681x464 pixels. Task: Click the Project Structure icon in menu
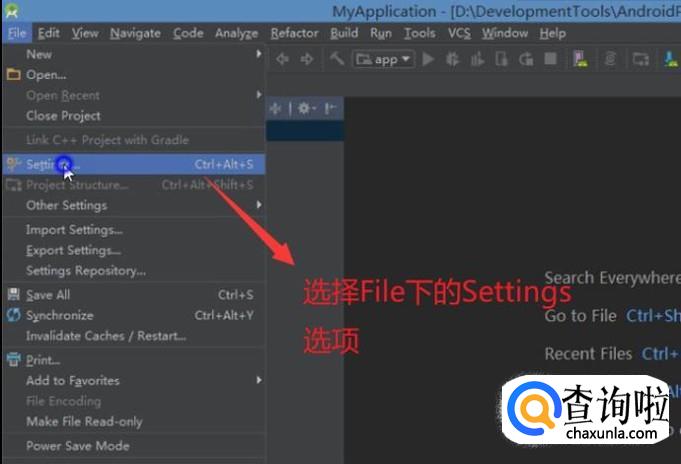13,185
